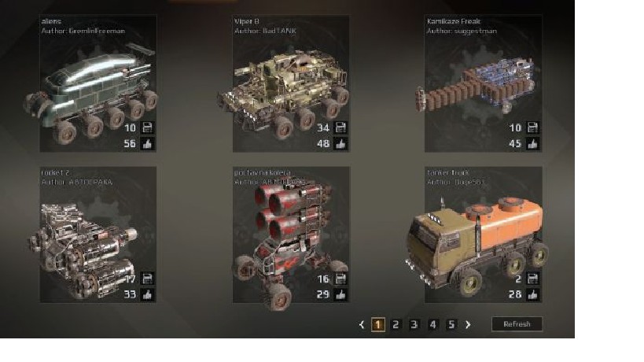Screen dimensions: 644x362
Task: Save the tanker truck blueprint
Action: coord(532,278)
